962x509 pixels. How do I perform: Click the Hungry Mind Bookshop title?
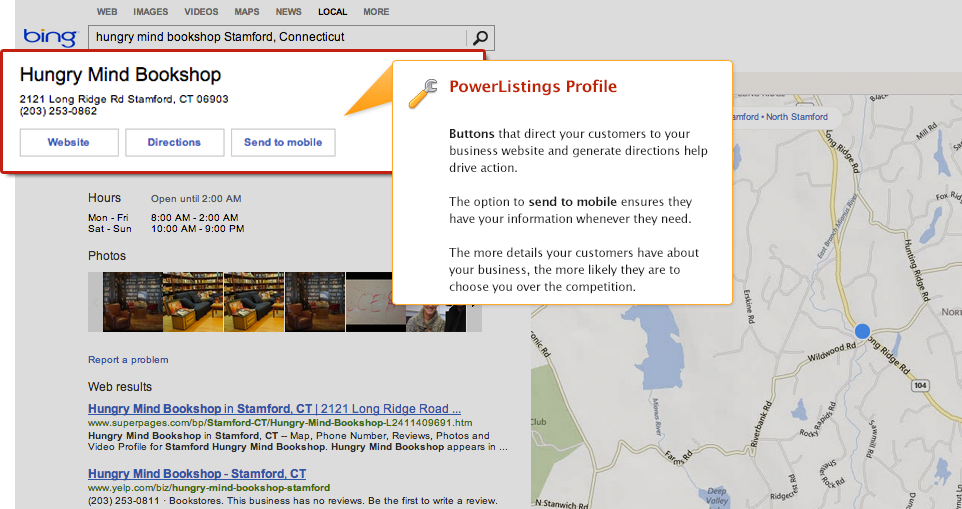pyautogui.click(x=120, y=75)
